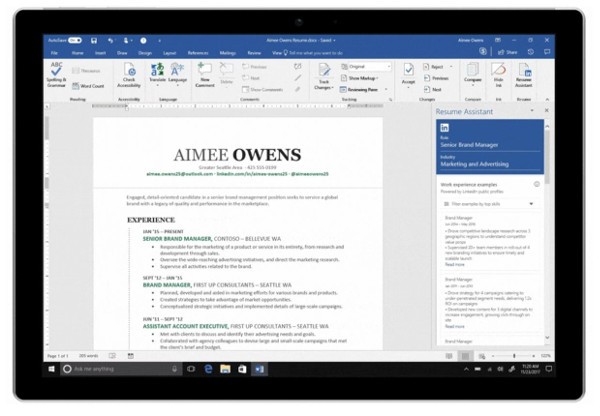
Task: Go to Previous change in Changes group
Action: 436,78
